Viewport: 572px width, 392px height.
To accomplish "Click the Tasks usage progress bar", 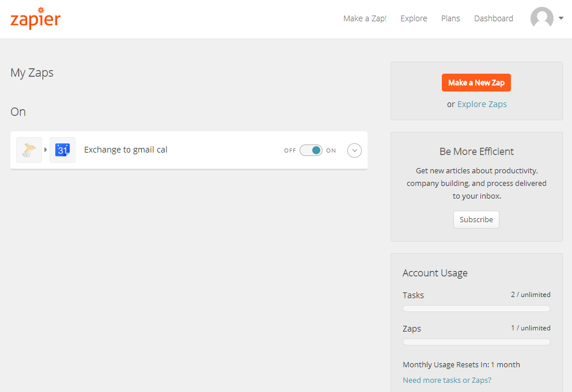I will click(476, 309).
